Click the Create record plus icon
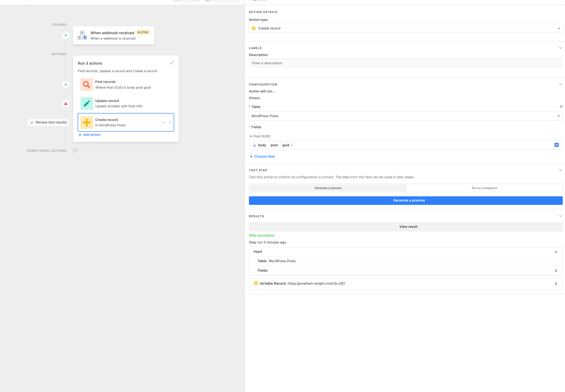Screen dimensions: 565x392 coord(87,122)
